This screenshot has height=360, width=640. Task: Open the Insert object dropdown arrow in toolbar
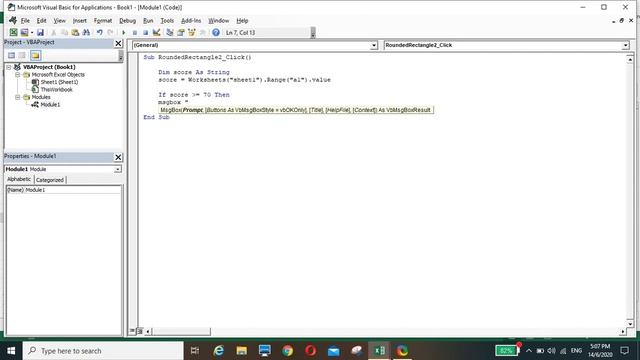pyautogui.click(x=32, y=32)
